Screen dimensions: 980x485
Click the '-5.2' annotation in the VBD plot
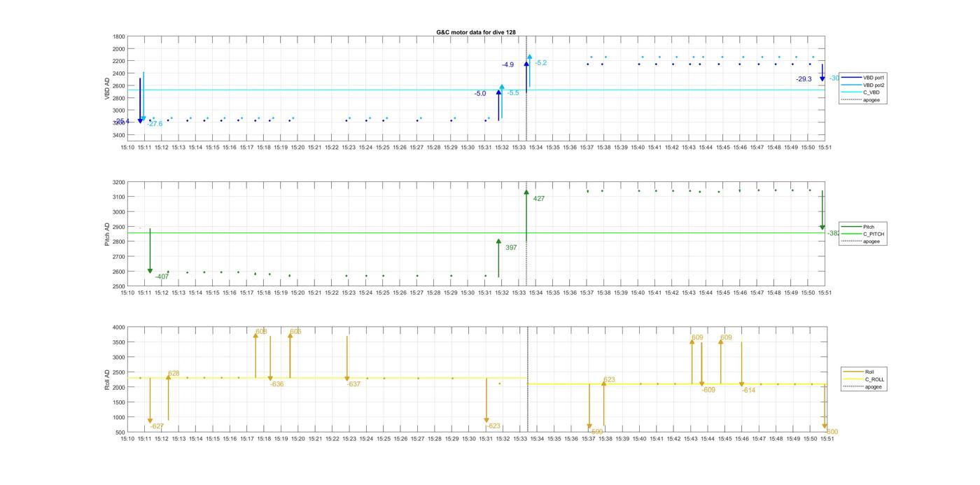(540, 63)
